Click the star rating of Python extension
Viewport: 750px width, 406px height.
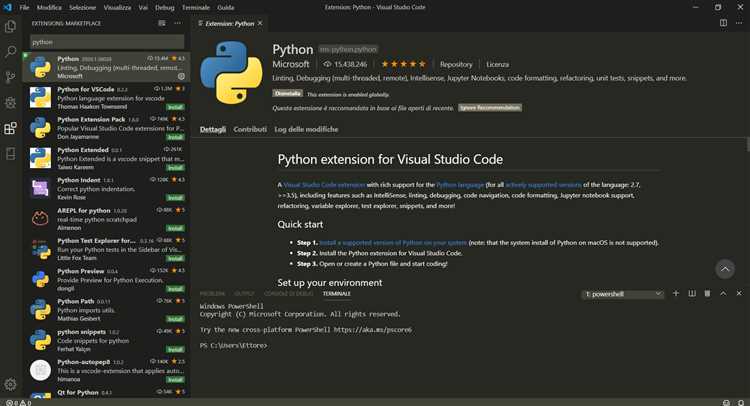(x=403, y=64)
